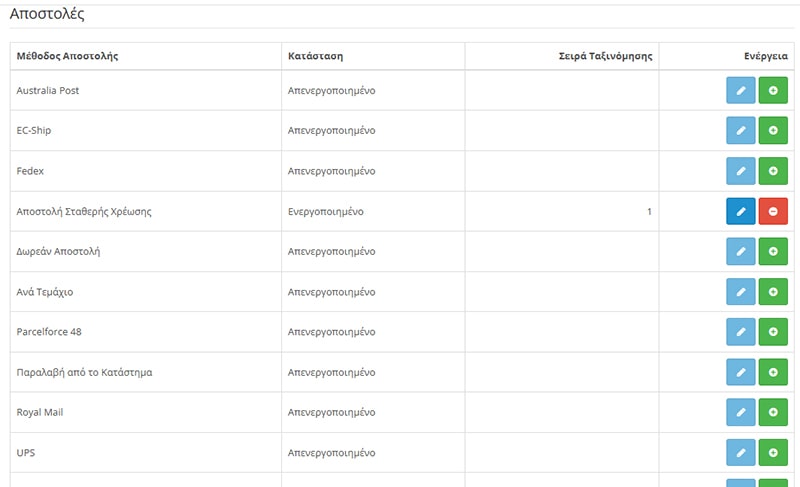800x487 pixels.
Task: Edit Royal Mail shipping method
Action: coord(741,413)
